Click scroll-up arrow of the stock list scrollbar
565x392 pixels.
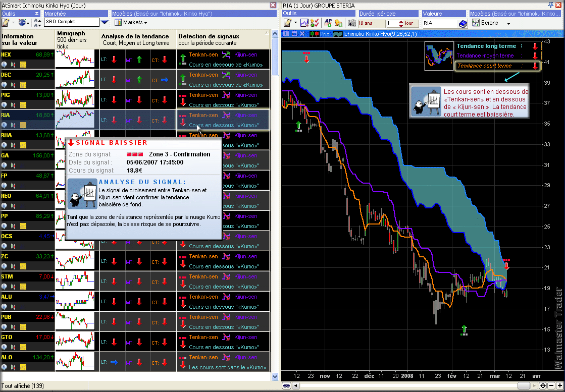click(x=275, y=33)
